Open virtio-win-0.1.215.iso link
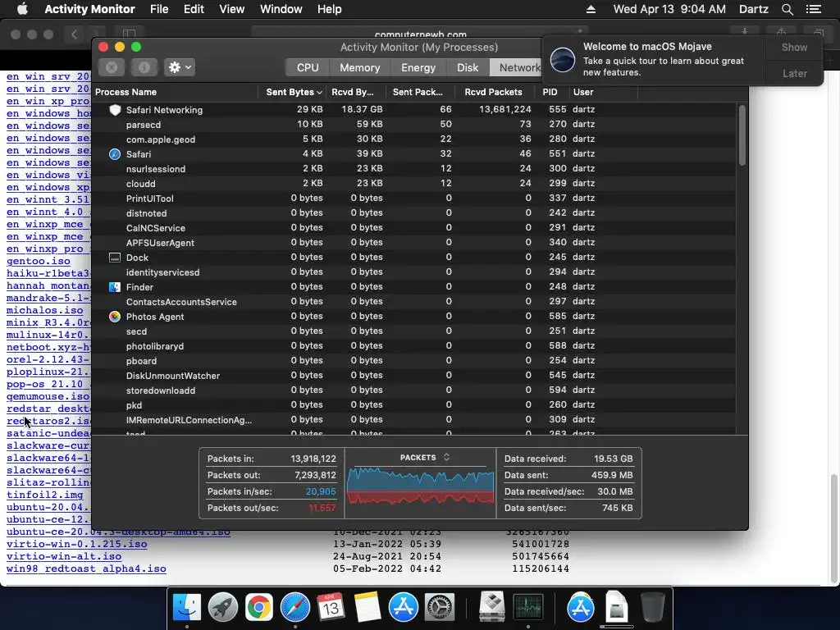This screenshot has width=840, height=630. [x=76, y=545]
